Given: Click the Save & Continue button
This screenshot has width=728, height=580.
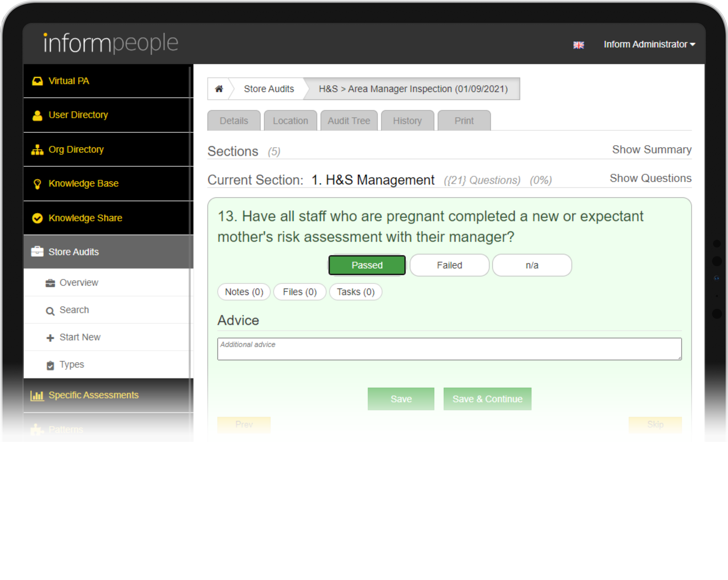Looking at the screenshot, I should (487, 399).
